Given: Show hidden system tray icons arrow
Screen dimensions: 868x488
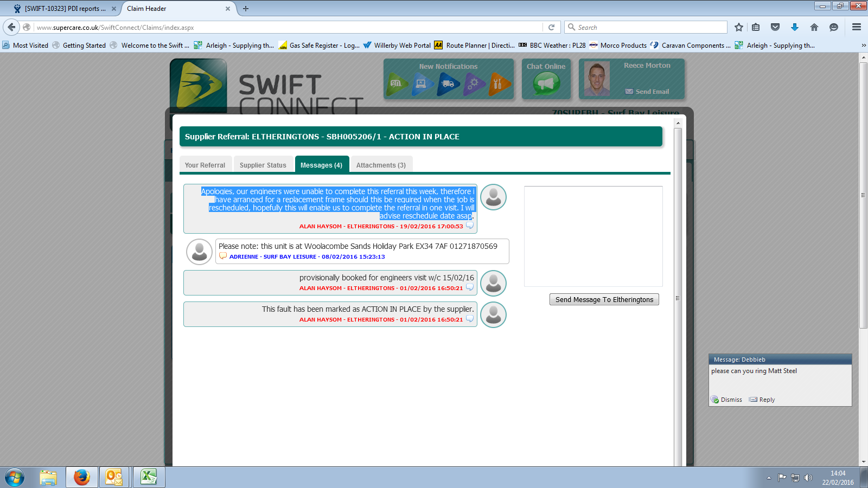Looking at the screenshot, I should point(769,478).
